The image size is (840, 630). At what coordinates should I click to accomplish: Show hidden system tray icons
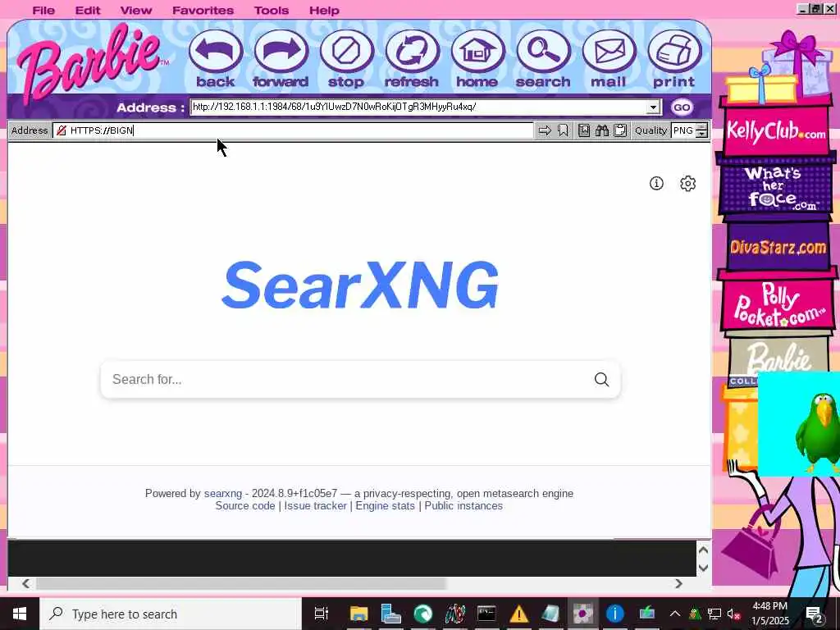(x=675, y=614)
